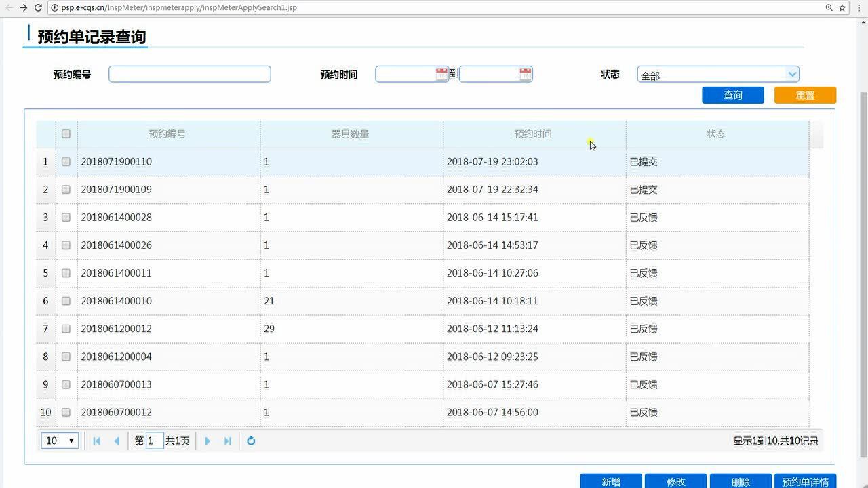
Task: Check the row for 2018061200004
Action: point(66,356)
